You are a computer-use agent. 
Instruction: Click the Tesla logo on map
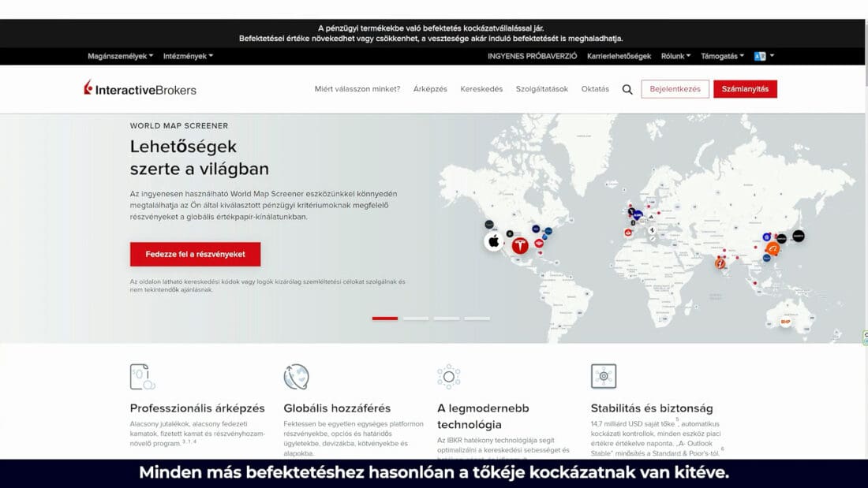click(520, 245)
